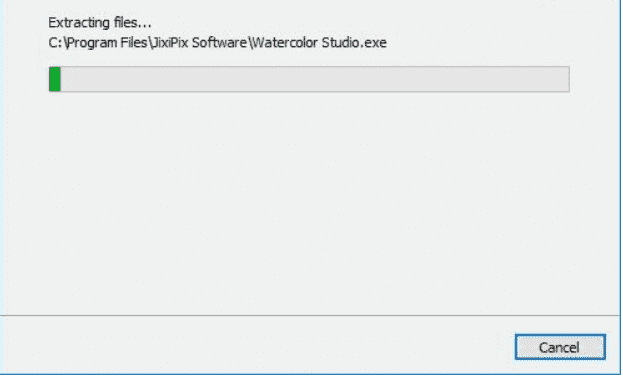623x378 pixels.
Task: Click the empty gray progress bar track
Action: click(315, 79)
